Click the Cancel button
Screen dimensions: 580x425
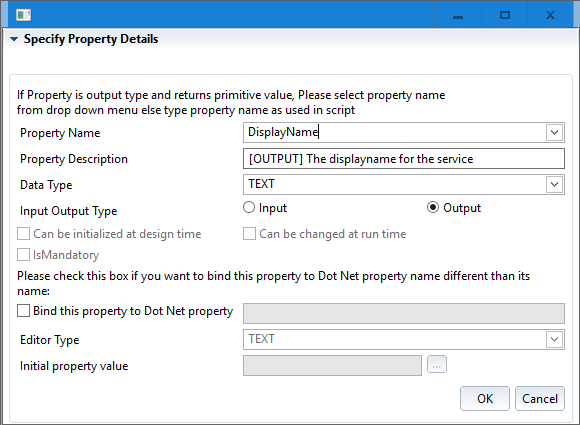coord(540,398)
